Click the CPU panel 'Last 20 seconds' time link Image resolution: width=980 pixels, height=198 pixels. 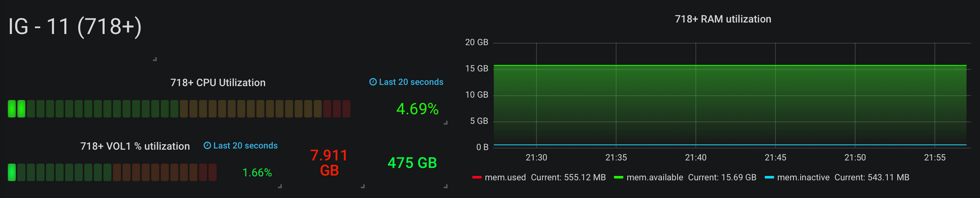click(411, 82)
